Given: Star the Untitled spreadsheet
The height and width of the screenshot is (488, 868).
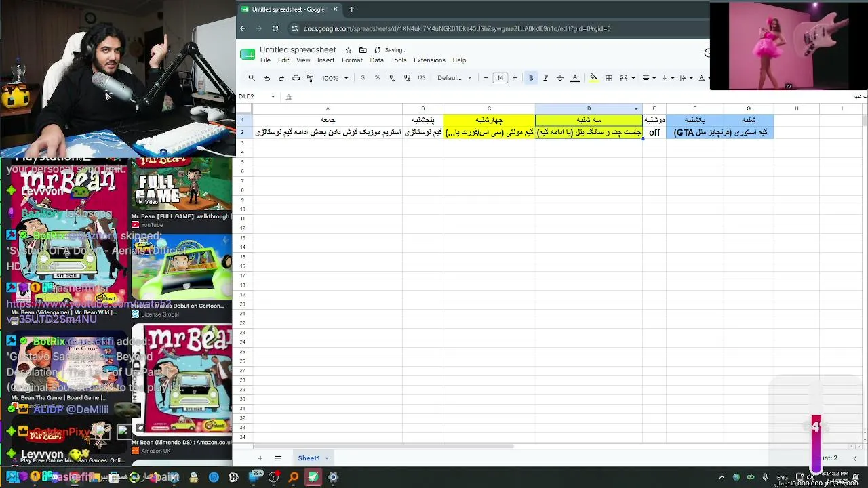Looking at the screenshot, I should (349, 50).
